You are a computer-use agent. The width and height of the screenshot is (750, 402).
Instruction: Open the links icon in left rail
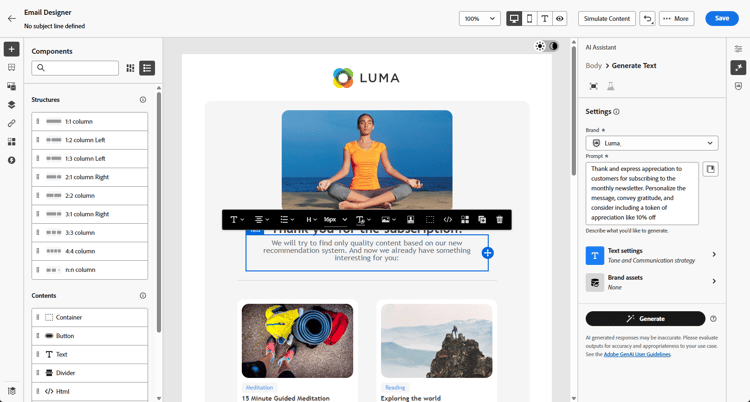[11, 123]
